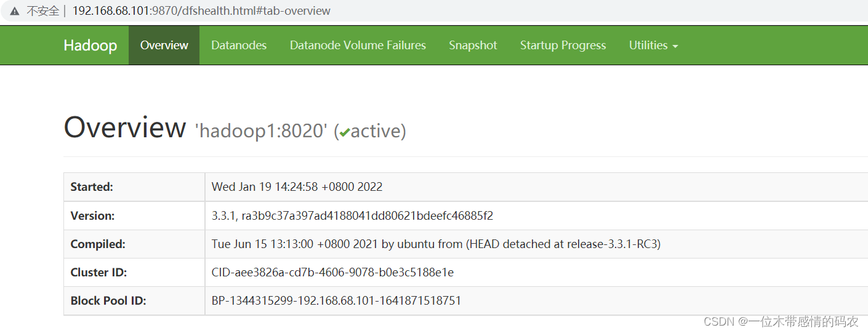868x333 pixels.
Task: Go to the Startup Progress tab
Action: (563, 46)
